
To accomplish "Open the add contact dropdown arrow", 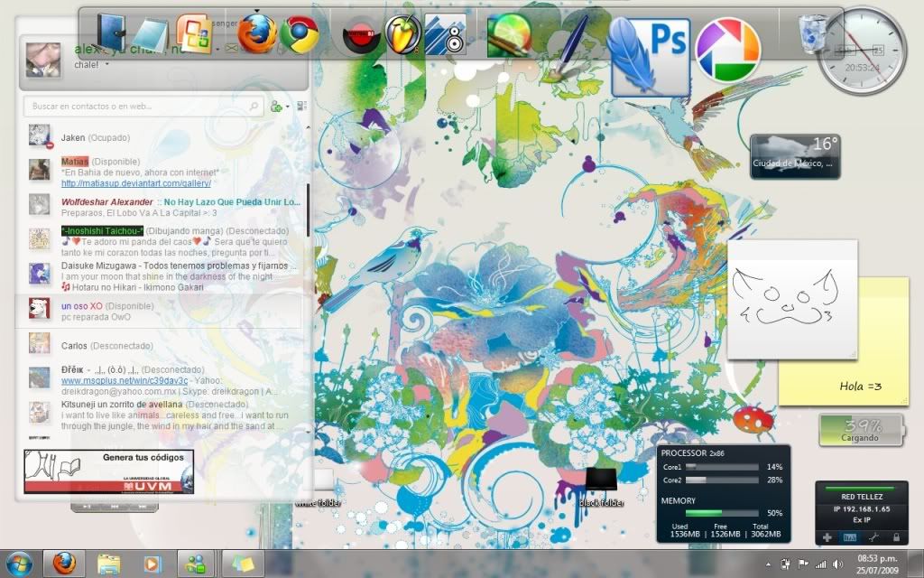I will click(x=287, y=107).
